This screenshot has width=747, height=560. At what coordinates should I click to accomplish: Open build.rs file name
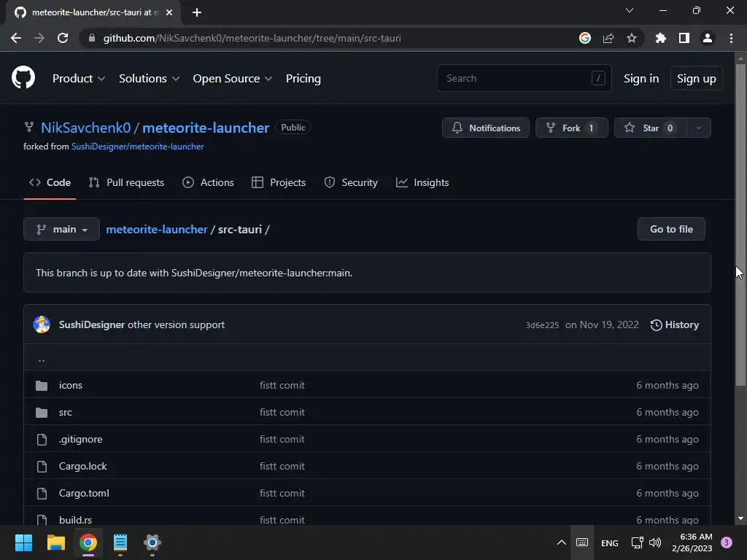pyautogui.click(x=75, y=520)
